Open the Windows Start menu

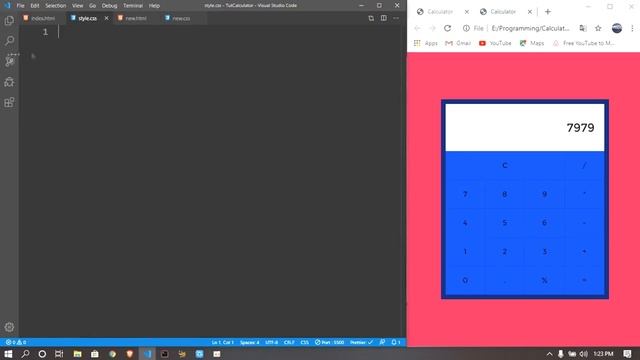pyautogui.click(x=8, y=354)
